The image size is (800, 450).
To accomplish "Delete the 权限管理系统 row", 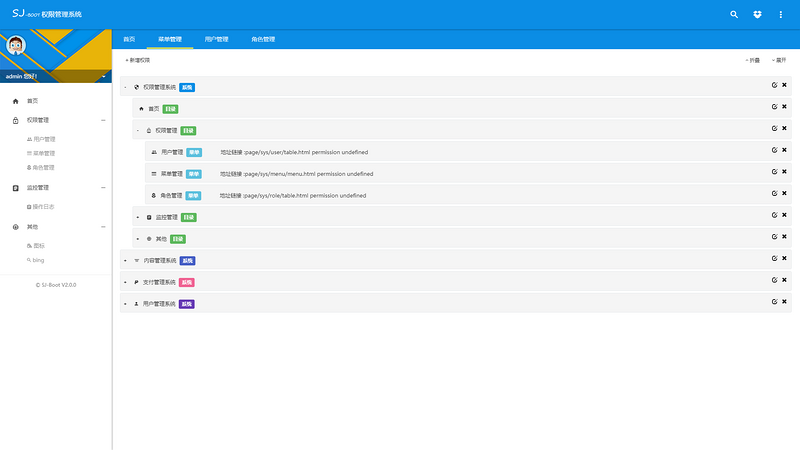I will pos(784,85).
